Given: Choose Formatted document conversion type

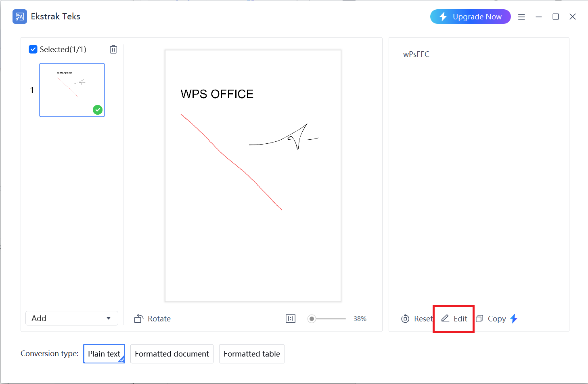Looking at the screenshot, I should (172, 354).
